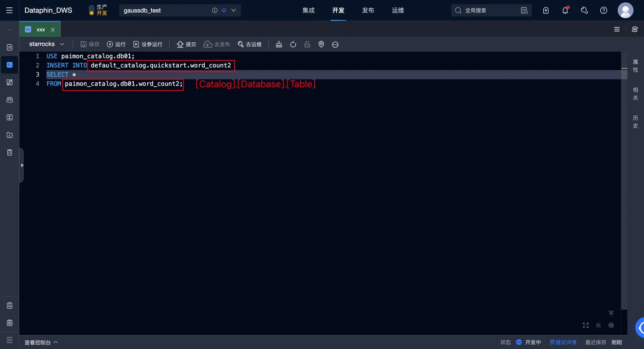Open the hamburger main menu
The image size is (644, 349).
click(9, 10)
